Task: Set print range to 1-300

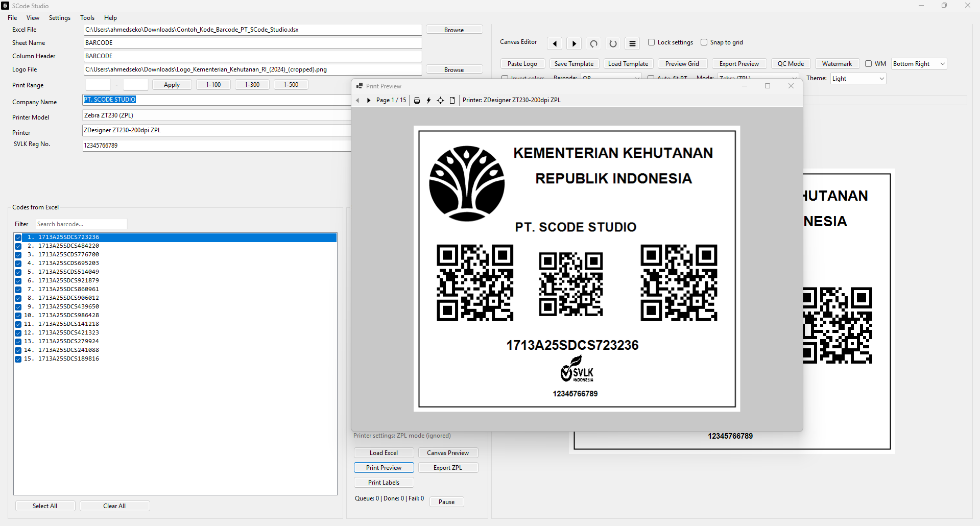Action: coord(252,85)
